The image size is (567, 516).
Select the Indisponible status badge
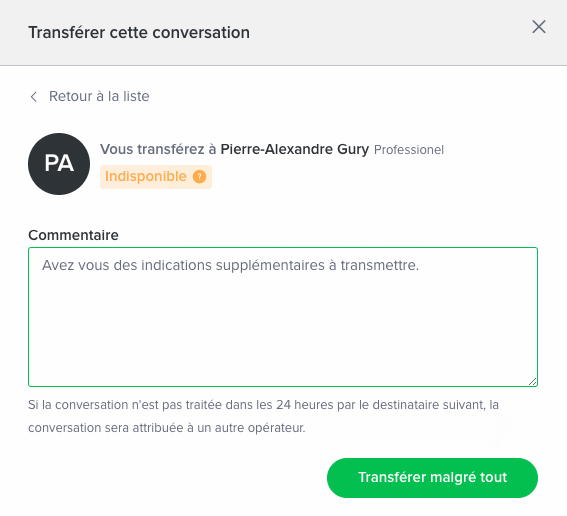(156, 177)
